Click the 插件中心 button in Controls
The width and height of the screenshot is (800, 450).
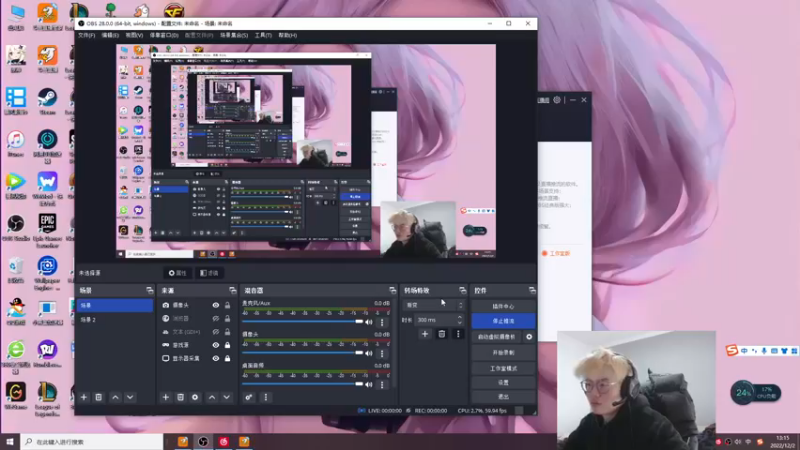point(503,306)
